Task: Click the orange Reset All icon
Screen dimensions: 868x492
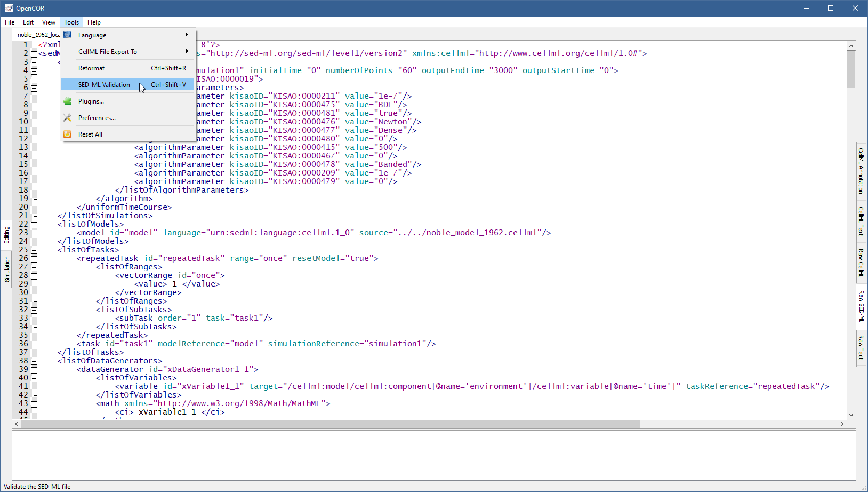Action: (67, 134)
